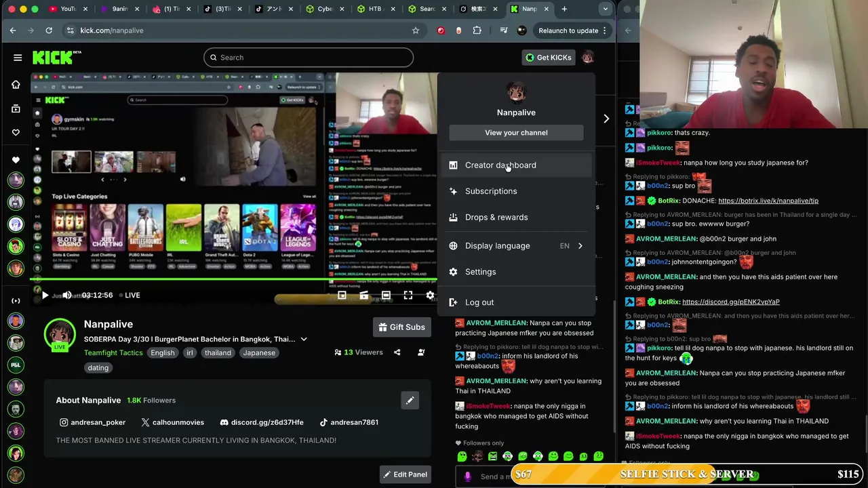Focus the Kick search field
Viewport: 868px width, 488px height.
(309, 58)
